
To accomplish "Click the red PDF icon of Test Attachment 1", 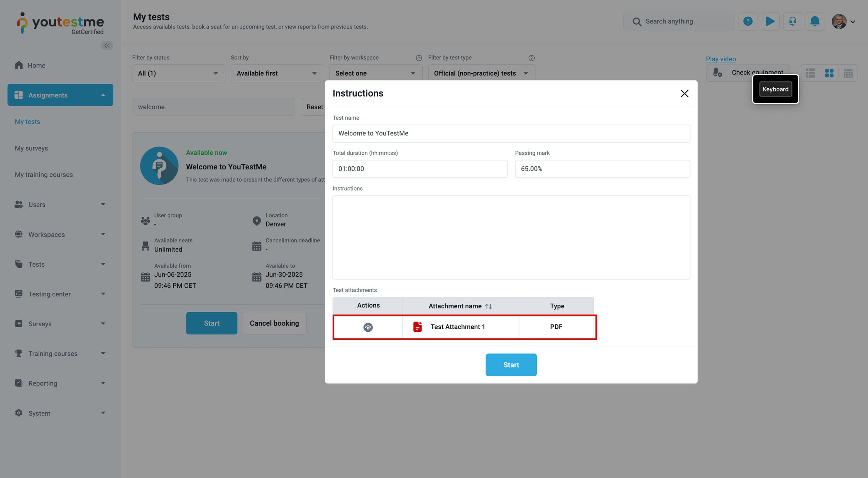I will 417,327.
